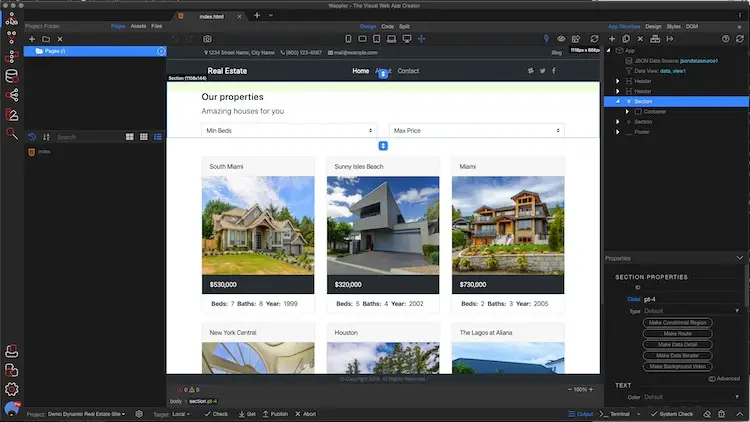Viewport: 750px width, 422px height.
Task: Select the desktop monitor viewport icon
Action: 407,39
